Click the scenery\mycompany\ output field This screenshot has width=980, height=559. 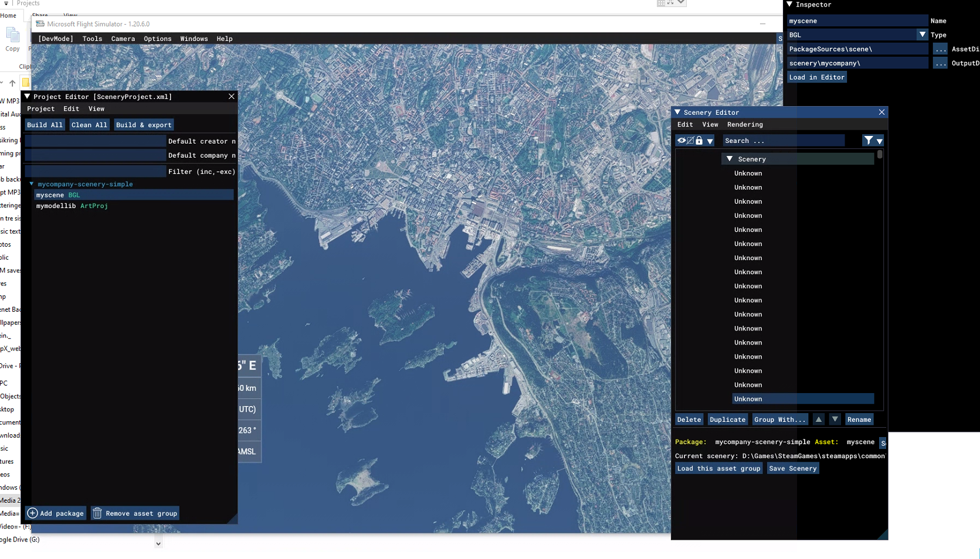[857, 63]
